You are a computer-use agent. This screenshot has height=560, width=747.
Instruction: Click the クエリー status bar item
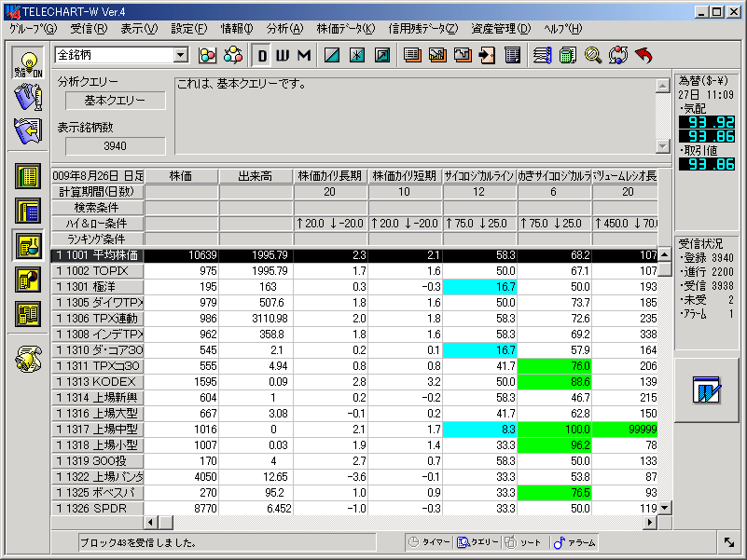pyautogui.click(x=477, y=542)
